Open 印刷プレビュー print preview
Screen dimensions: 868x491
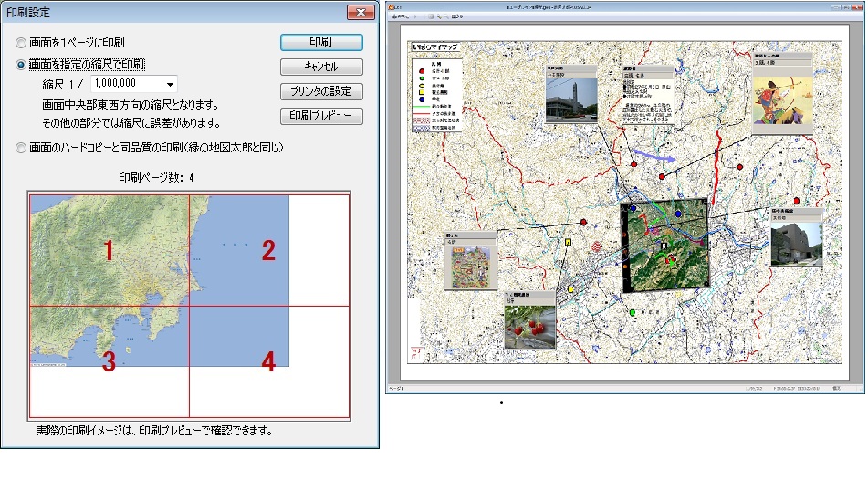[321, 117]
